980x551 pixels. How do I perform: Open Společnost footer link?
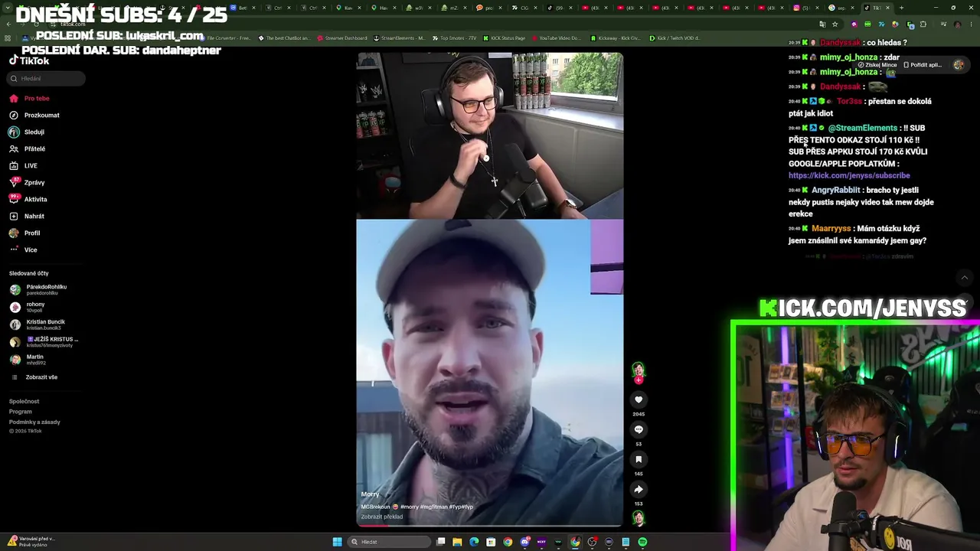click(x=24, y=401)
